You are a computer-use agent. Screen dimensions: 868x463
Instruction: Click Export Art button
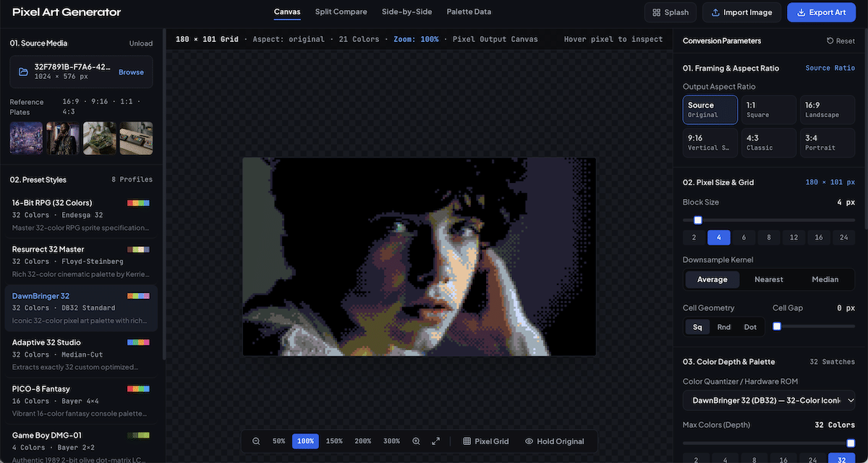821,12
